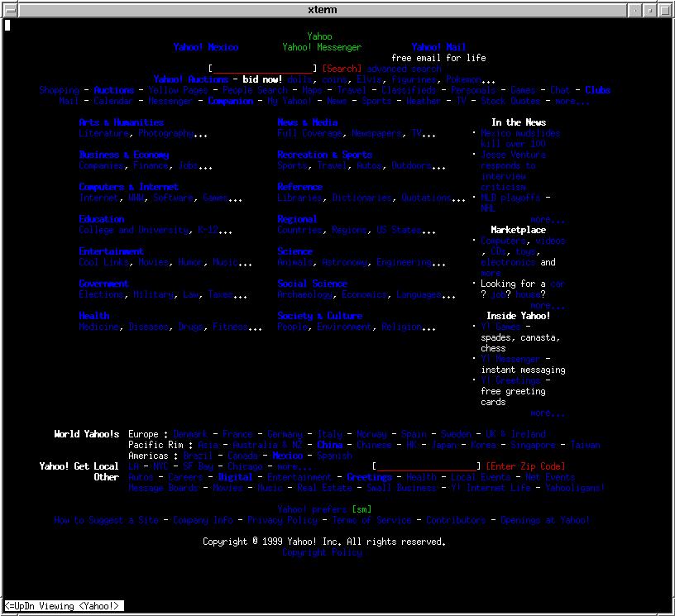Open the Recreation & Sports category
Image resolution: width=675 pixels, height=616 pixels.
[x=324, y=155]
